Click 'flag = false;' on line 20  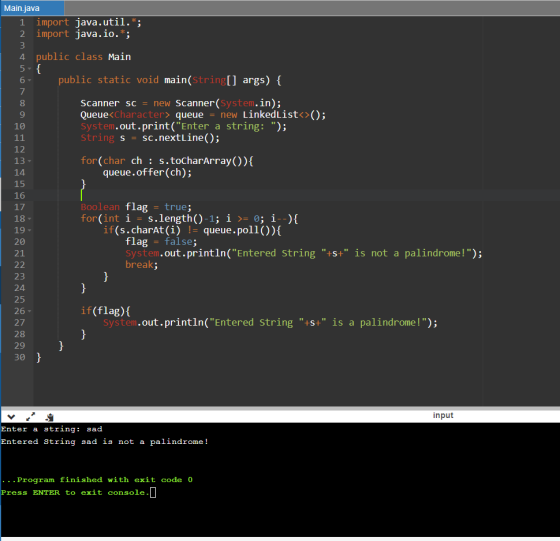click(161, 242)
